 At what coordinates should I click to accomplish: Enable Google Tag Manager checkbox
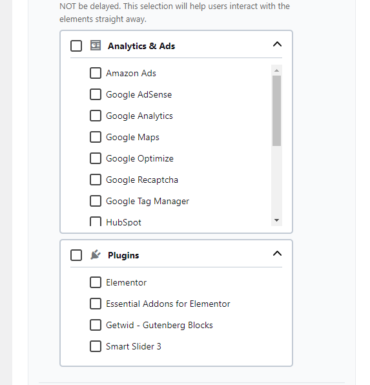pyautogui.click(x=96, y=201)
